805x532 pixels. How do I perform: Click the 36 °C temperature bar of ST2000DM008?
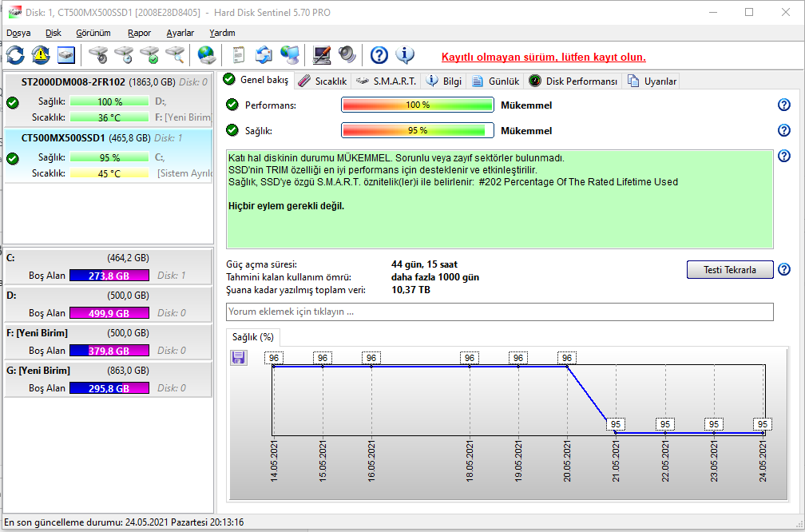(109, 117)
